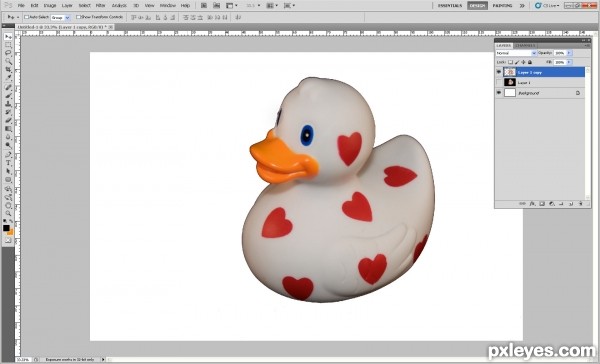Viewport: 600px width, 364px height.
Task: Open the View Extras dropdown in application bar
Action: (232, 5)
